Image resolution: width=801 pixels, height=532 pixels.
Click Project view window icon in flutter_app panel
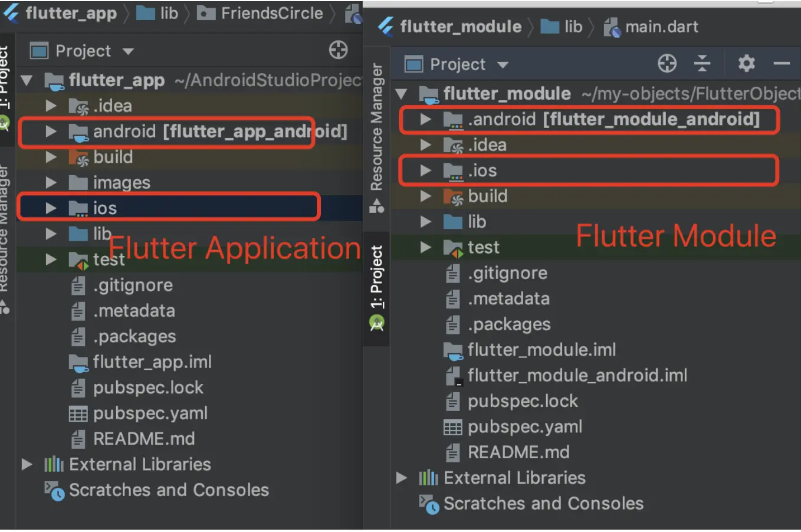tap(39, 51)
